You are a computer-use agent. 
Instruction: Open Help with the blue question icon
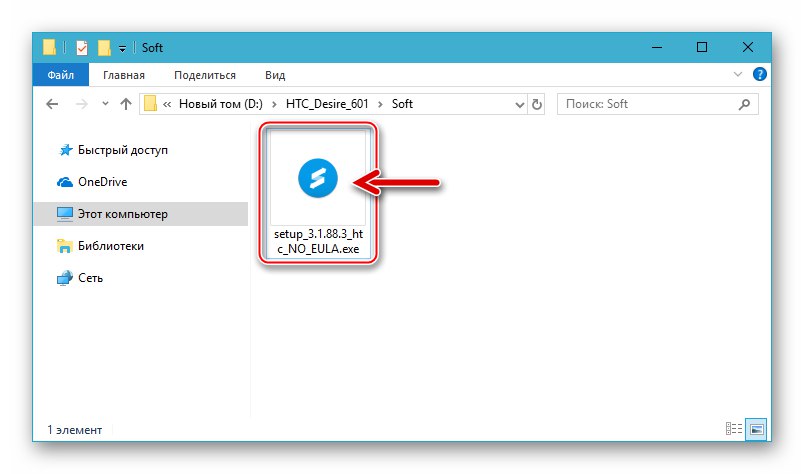[759, 74]
